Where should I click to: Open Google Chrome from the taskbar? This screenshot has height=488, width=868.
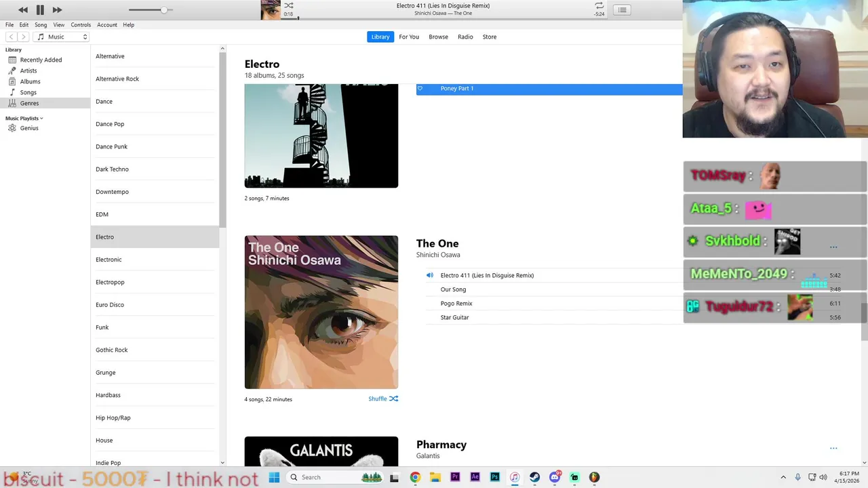pyautogui.click(x=415, y=477)
